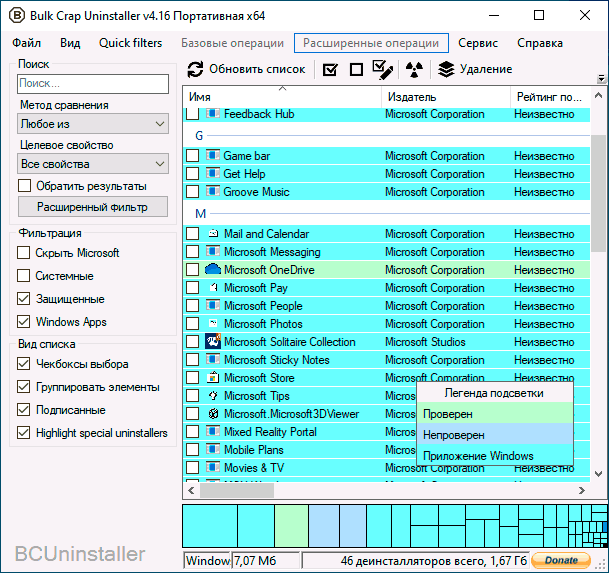The width and height of the screenshot is (609, 573).
Task: Collapse the G group header
Action: pyautogui.click(x=199, y=136)
